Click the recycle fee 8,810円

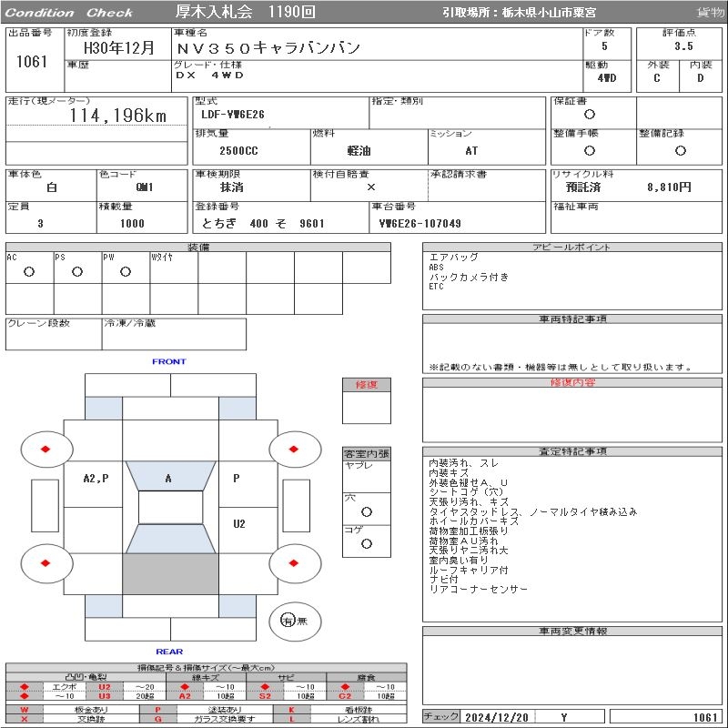pyautogui.click(x=669, y=187)
